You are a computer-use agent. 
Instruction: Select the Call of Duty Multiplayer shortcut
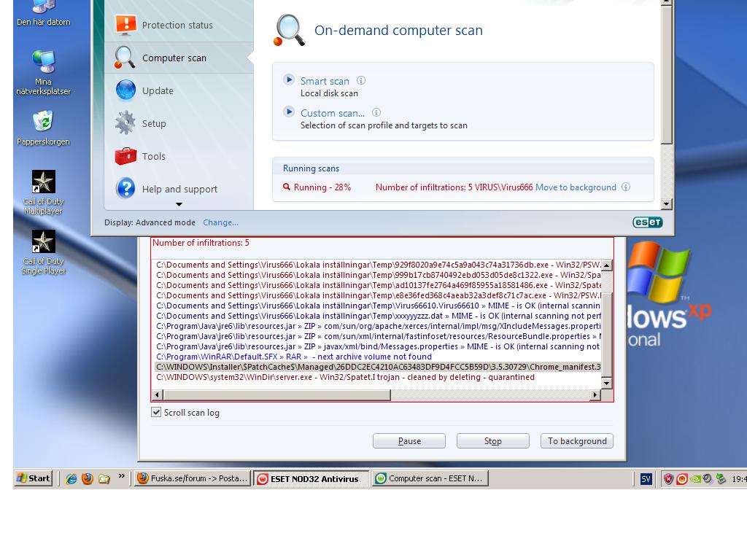[43, 192]
